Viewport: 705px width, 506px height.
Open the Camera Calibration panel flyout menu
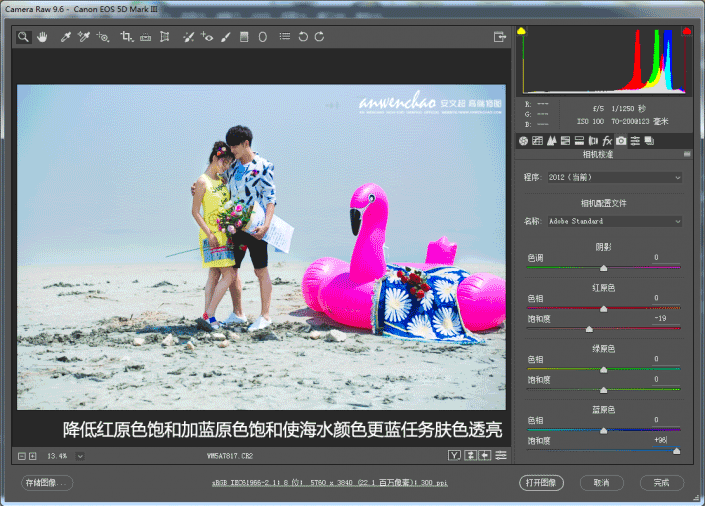click(687, 154)
